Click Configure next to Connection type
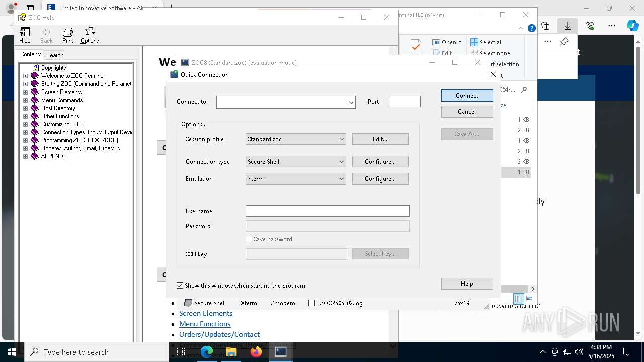 [x=380, y=162]
